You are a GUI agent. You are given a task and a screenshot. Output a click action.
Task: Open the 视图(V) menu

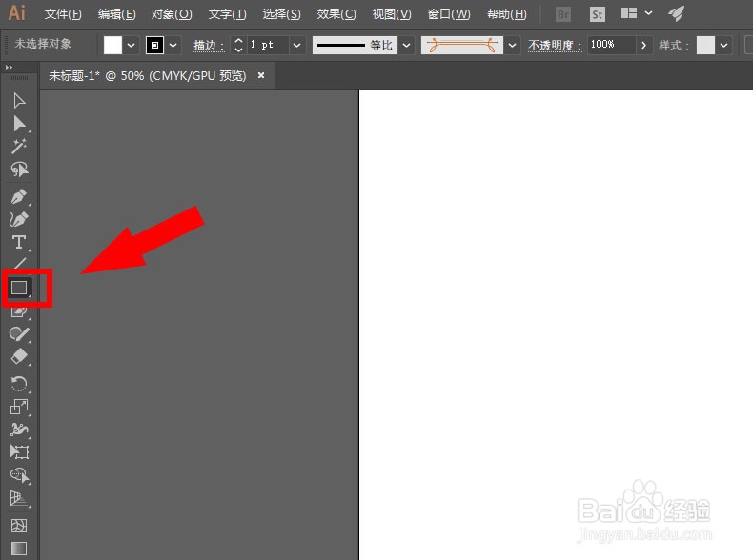392,14
